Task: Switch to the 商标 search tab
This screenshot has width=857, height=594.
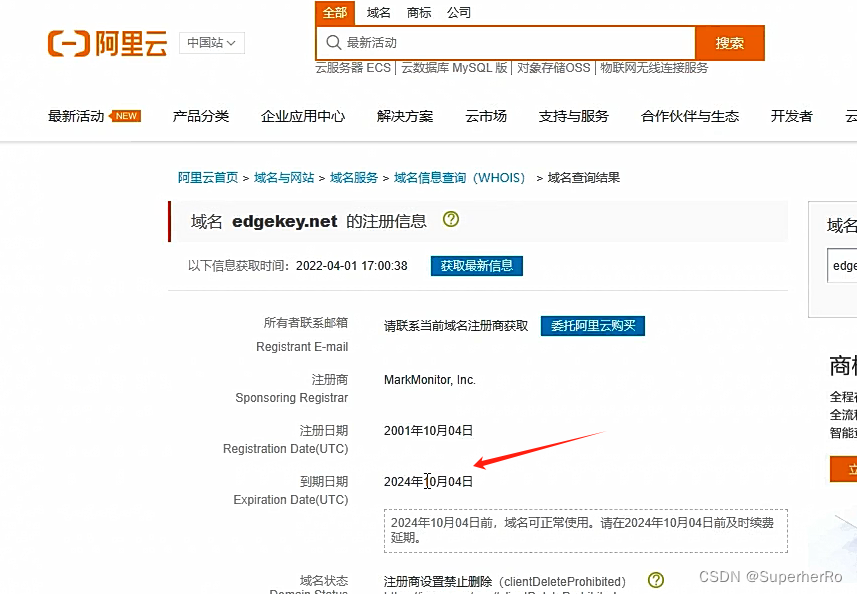Action: 419,12
